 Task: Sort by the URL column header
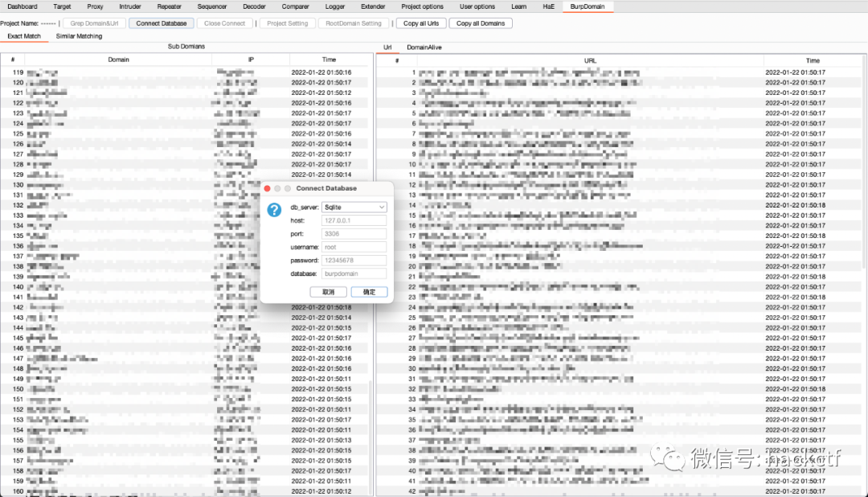point(590,60)
